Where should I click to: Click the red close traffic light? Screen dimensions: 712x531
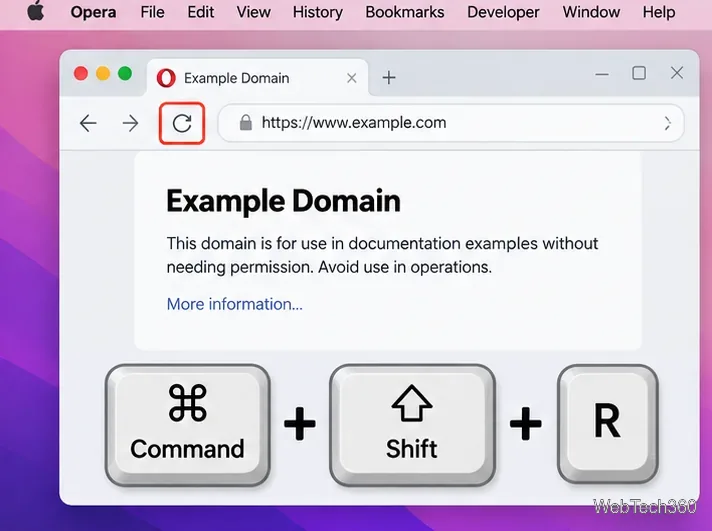tap(81, 73)
